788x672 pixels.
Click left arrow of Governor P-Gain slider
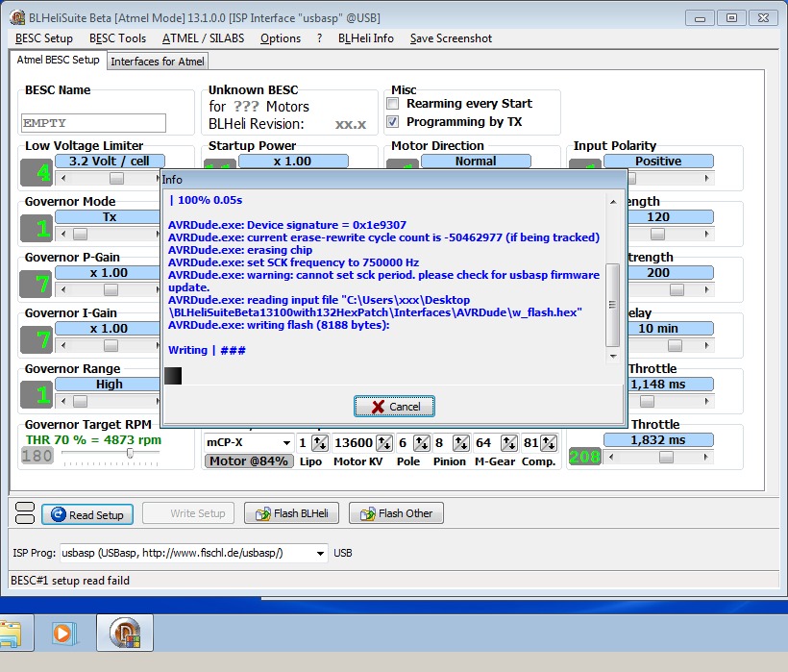63,289
